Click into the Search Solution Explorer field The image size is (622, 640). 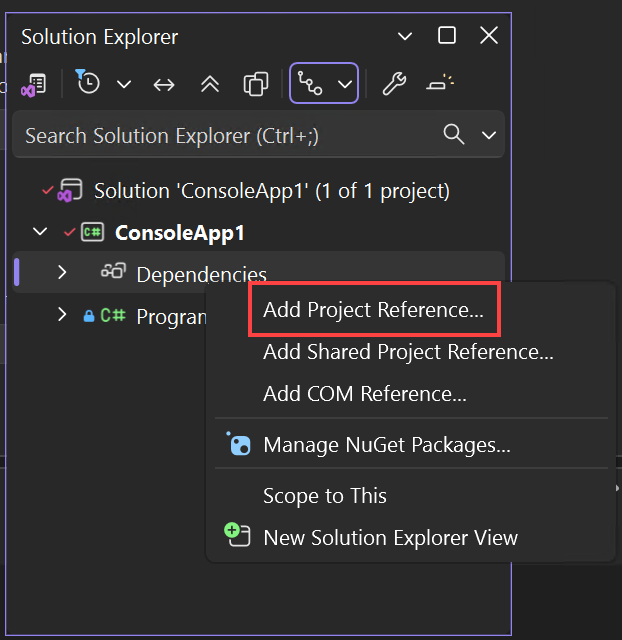click(x=220, y=135)
